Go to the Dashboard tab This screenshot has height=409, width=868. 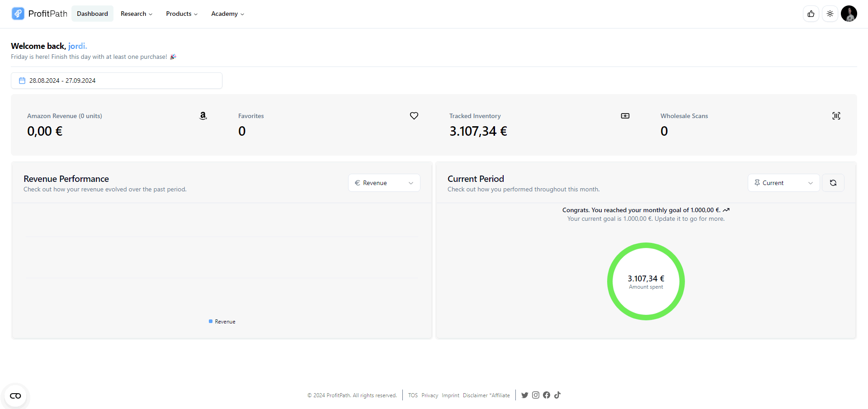pyautogui.click(x=92, y=14)
